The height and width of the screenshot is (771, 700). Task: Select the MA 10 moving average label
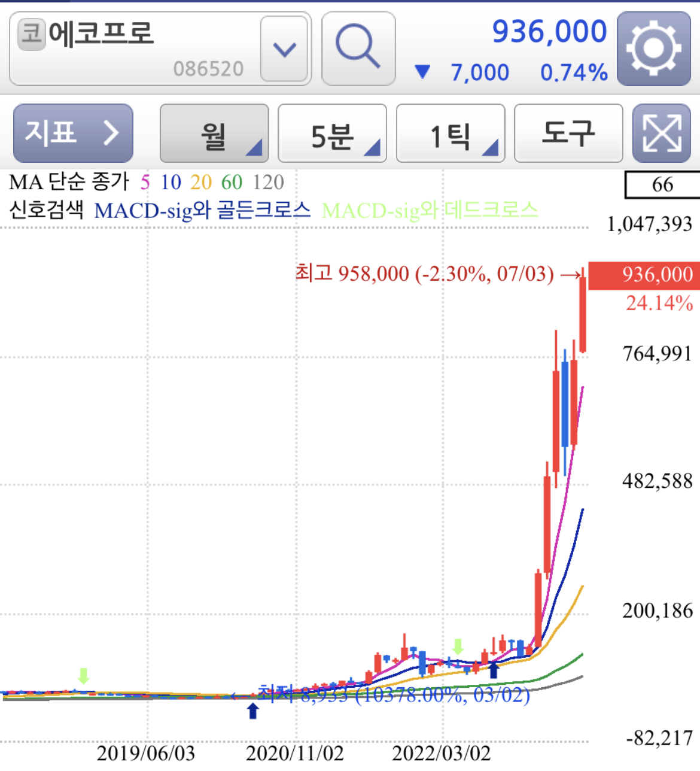[x=171, y=182]
